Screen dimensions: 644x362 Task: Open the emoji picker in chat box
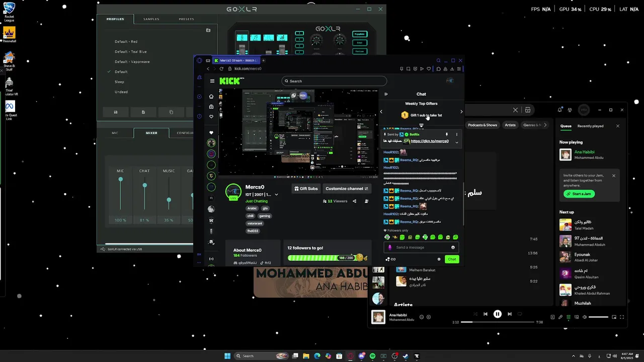coord(453,247)
